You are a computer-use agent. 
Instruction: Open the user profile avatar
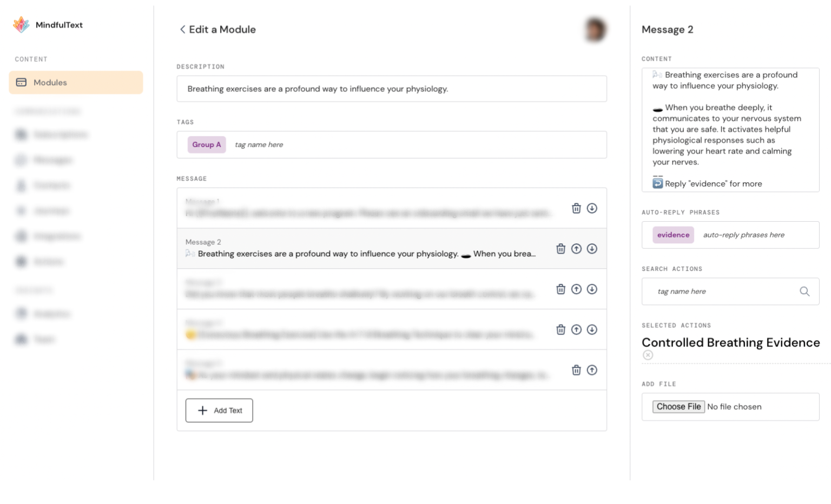595,30
